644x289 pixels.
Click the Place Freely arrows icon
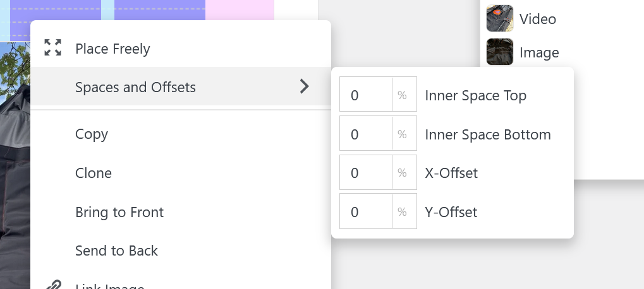point(53,48)
